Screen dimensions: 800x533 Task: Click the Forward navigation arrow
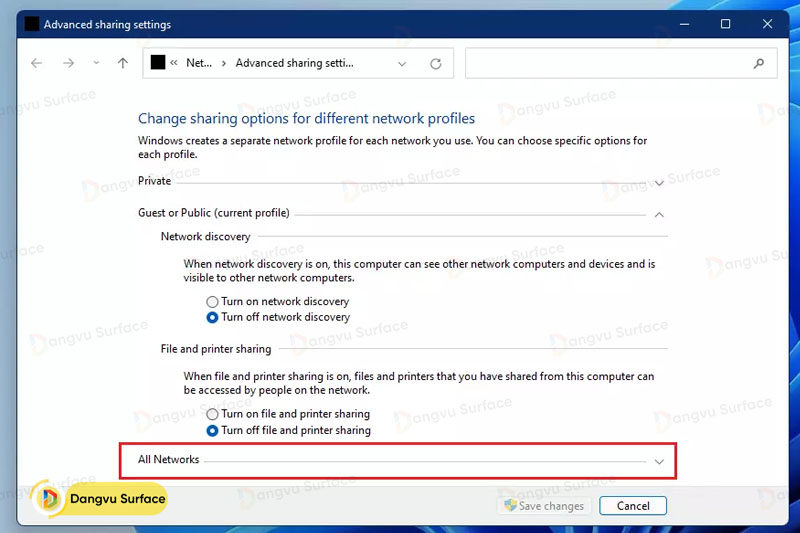(x=68, y=63)
